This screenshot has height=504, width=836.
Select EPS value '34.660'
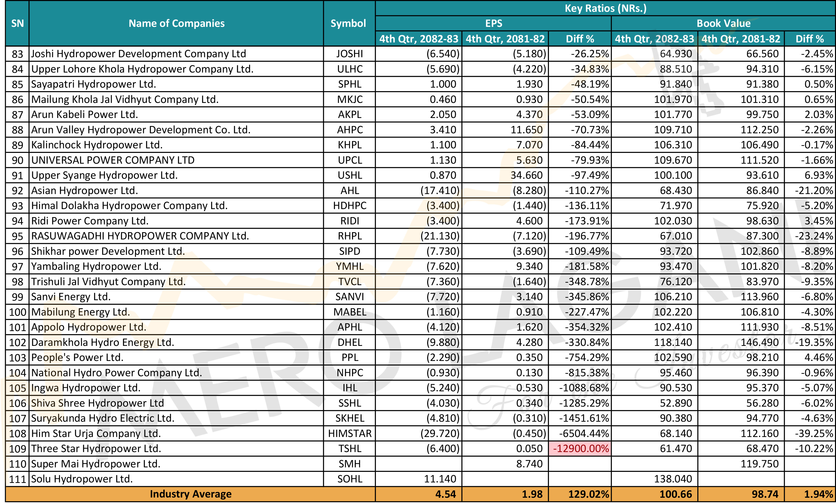(x=527, y=175)
